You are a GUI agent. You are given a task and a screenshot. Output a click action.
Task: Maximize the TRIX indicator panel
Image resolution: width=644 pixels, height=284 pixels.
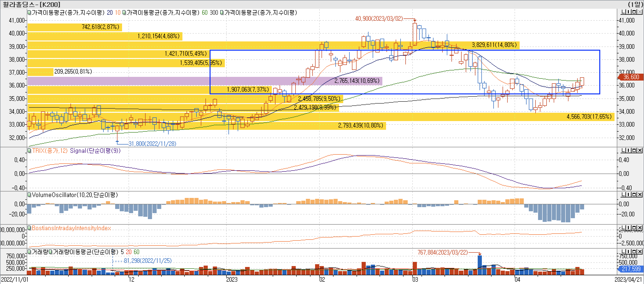634,150
